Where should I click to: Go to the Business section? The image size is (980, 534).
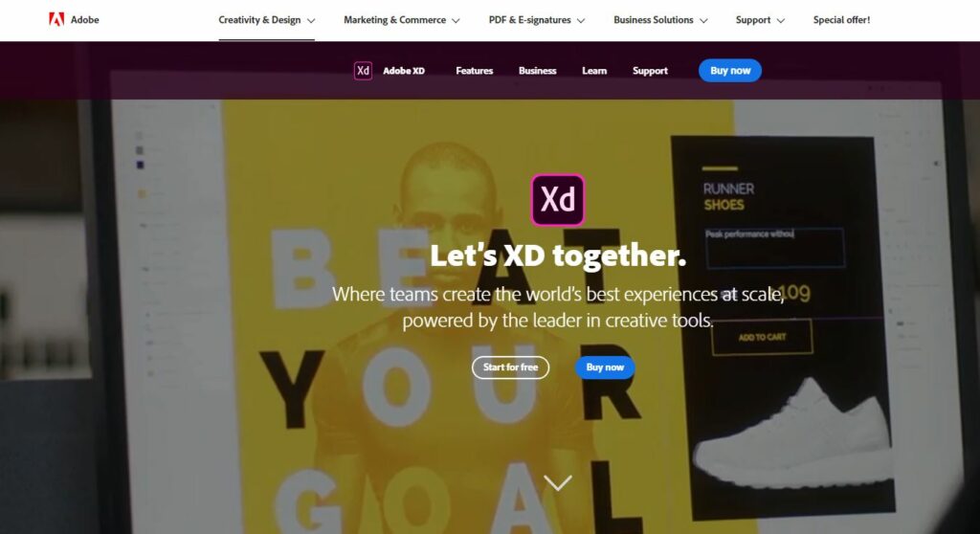pyautogui.click(x=538, y=71)
